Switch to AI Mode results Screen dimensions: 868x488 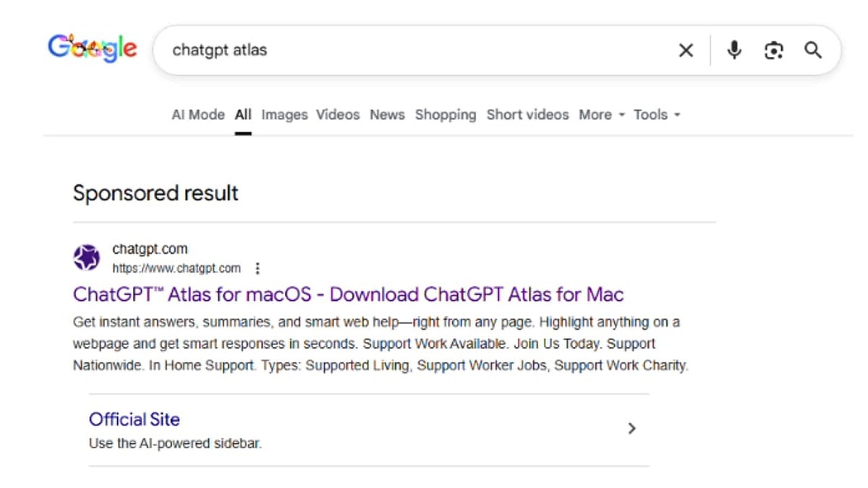click(x=197, y=114)
